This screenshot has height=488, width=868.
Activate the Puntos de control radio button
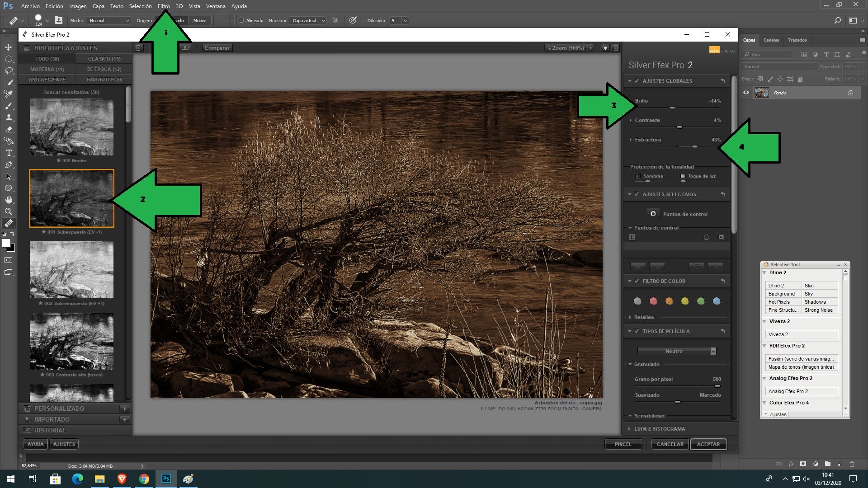click(x=653, y=214)
